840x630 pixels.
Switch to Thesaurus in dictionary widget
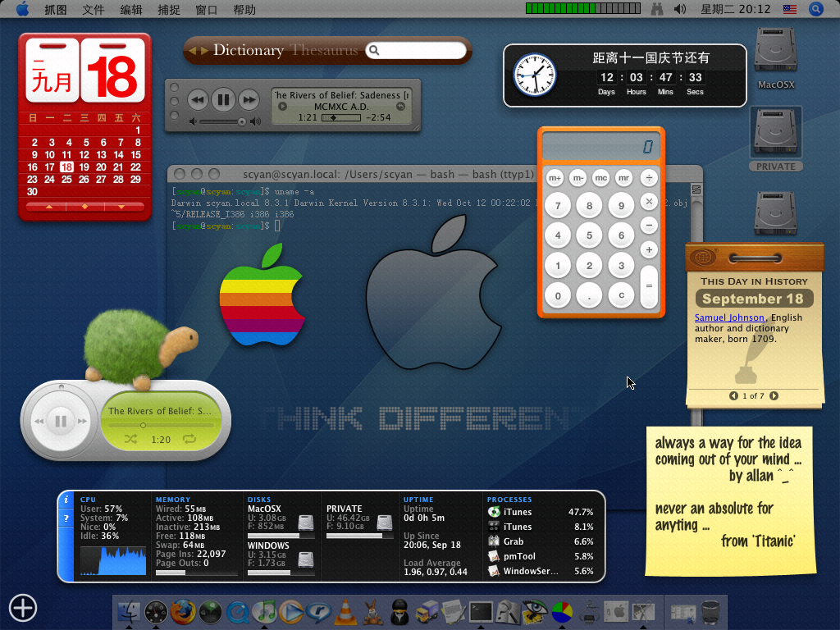tap(324, 51)
